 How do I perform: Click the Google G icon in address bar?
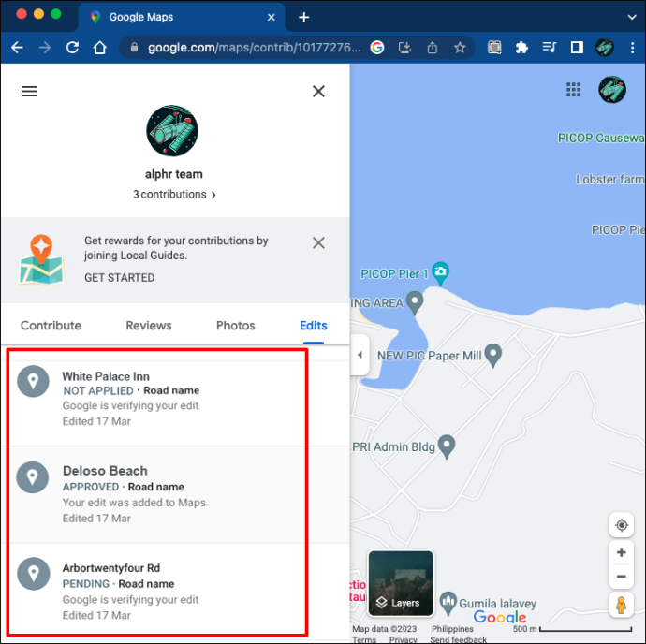pyautogui.click(x=377, y=48)
